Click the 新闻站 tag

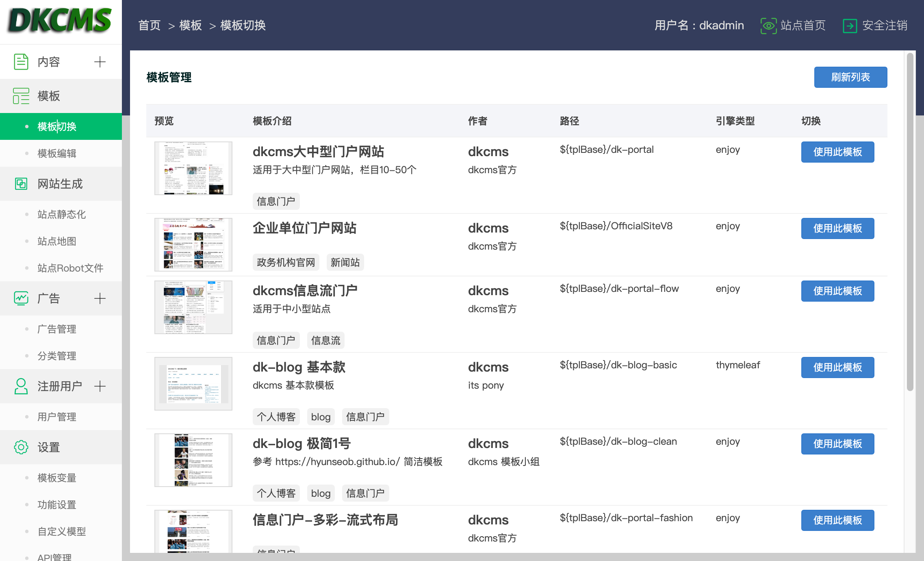pos(345,263)
